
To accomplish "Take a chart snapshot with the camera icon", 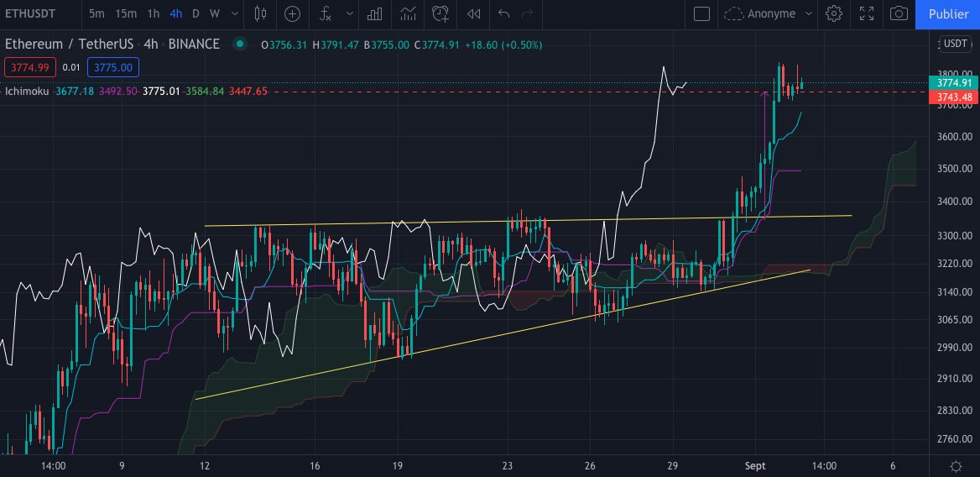I will [899, 13].
